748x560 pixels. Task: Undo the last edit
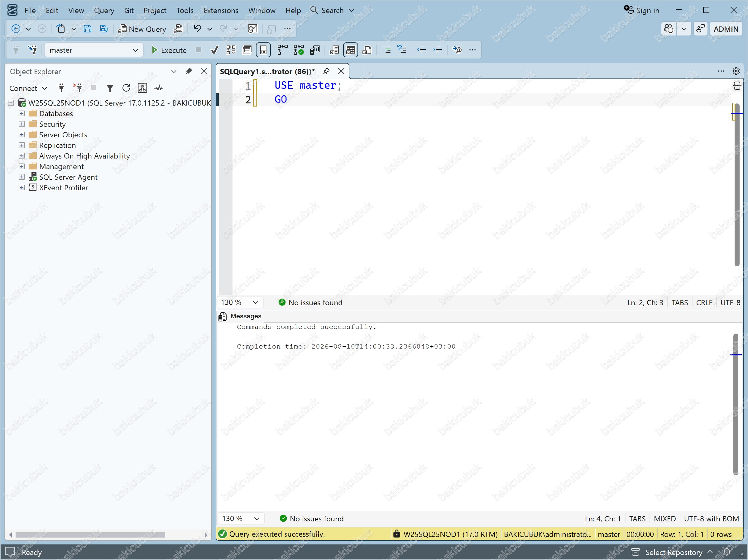198,29
